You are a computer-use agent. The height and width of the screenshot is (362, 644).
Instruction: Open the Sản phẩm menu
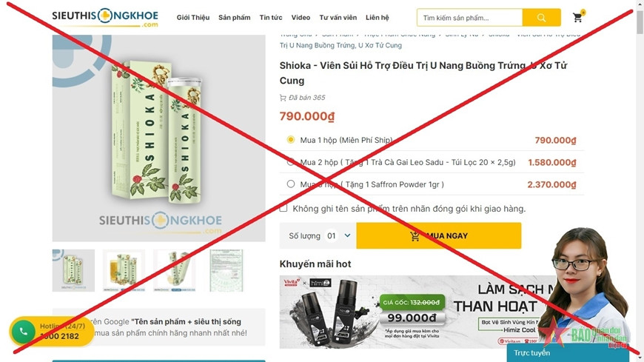click(234, 18)
